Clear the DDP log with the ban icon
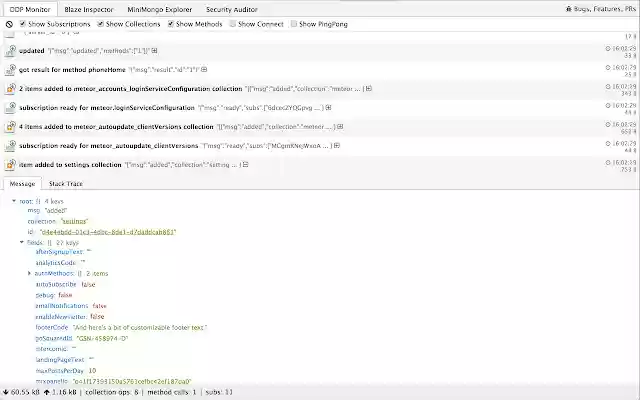Image resolution: width=640 pixels, height=400 pixels. (9, 24)
